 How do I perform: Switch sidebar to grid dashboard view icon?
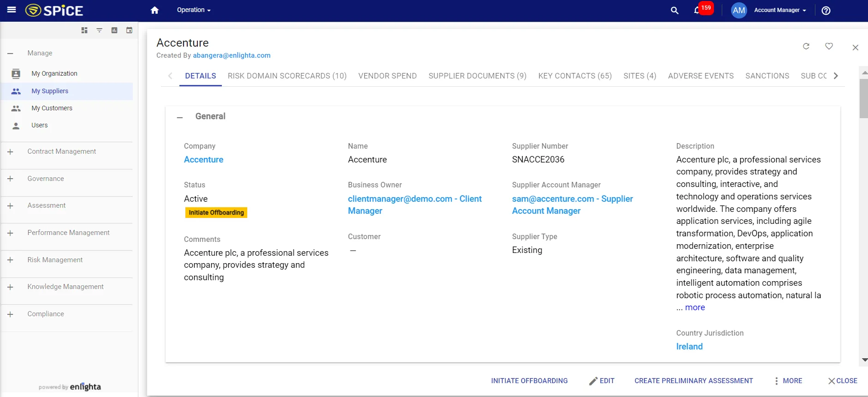point(84,30)
